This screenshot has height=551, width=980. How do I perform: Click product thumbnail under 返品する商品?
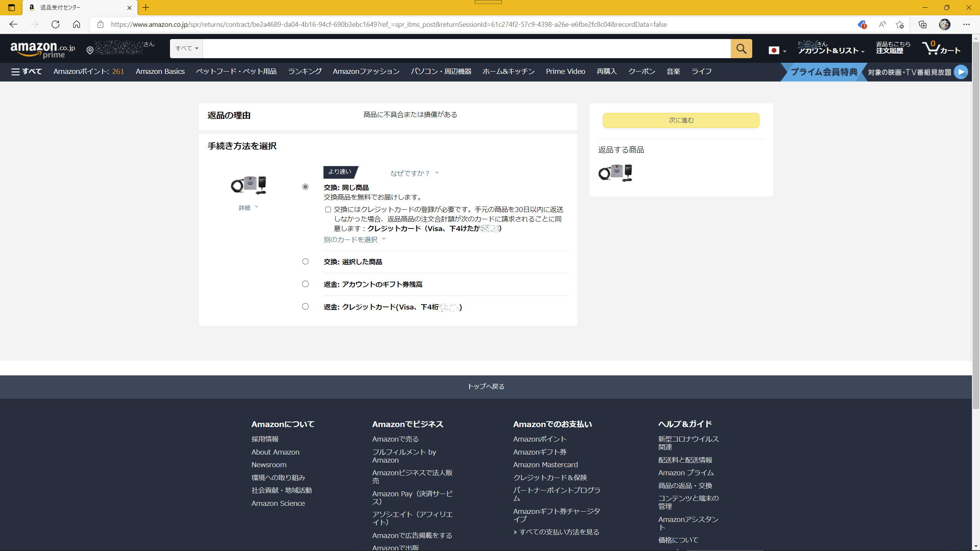coord(615,173)
